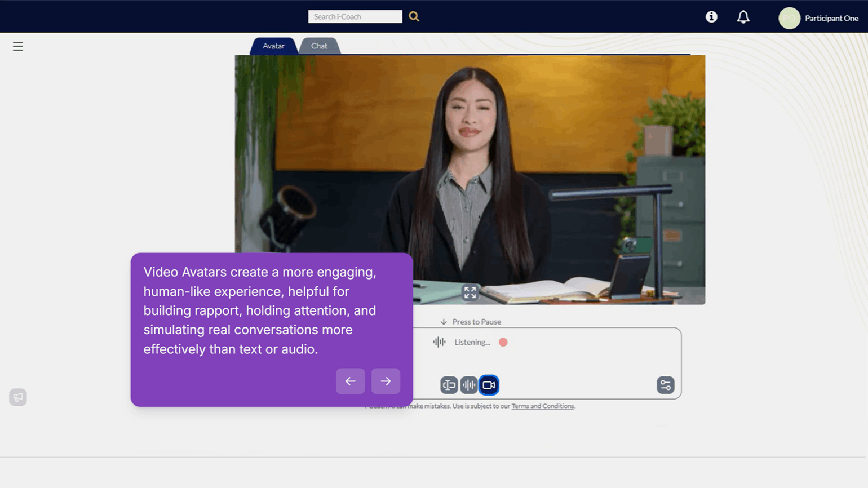Open the Terms and Conditions link
Screen dimensions: 868x488
(x=542, y=406)
